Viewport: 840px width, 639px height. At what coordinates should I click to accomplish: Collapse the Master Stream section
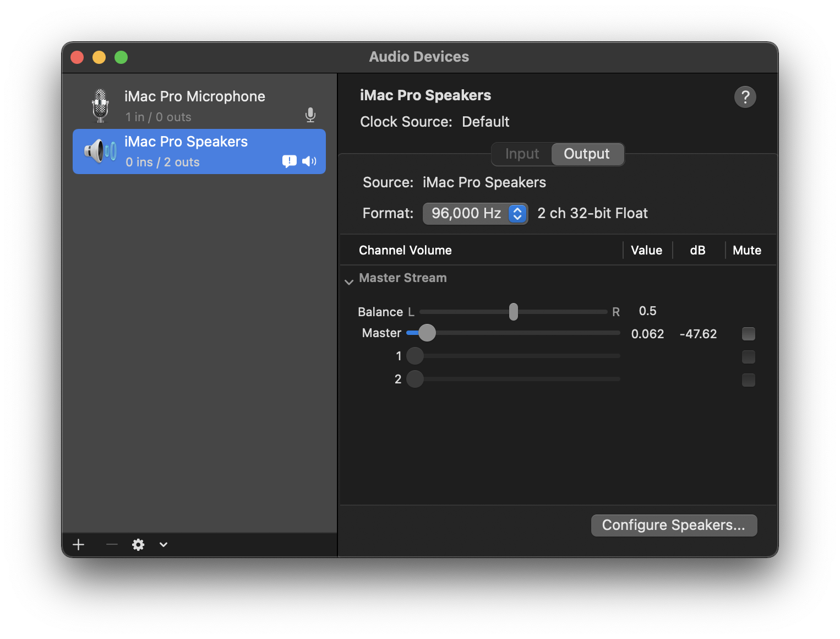tap(349, 281)
